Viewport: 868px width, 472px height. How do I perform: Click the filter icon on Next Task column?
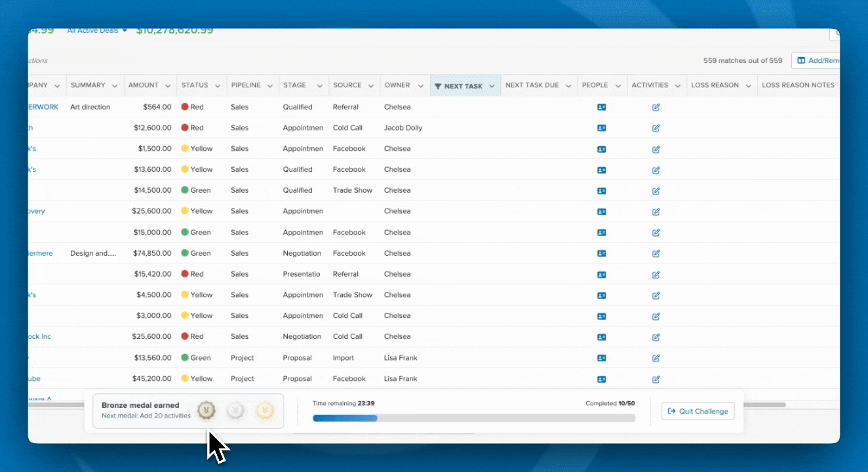[438, 86]
